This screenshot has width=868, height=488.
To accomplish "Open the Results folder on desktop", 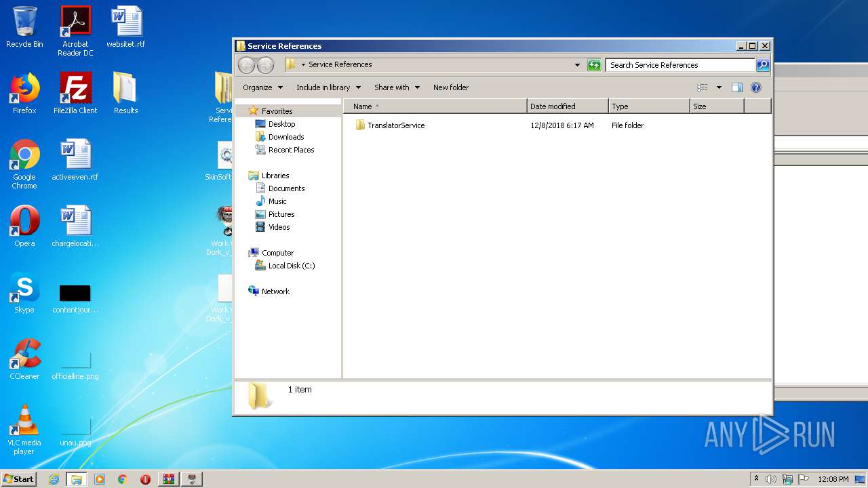I will [125, 94].
